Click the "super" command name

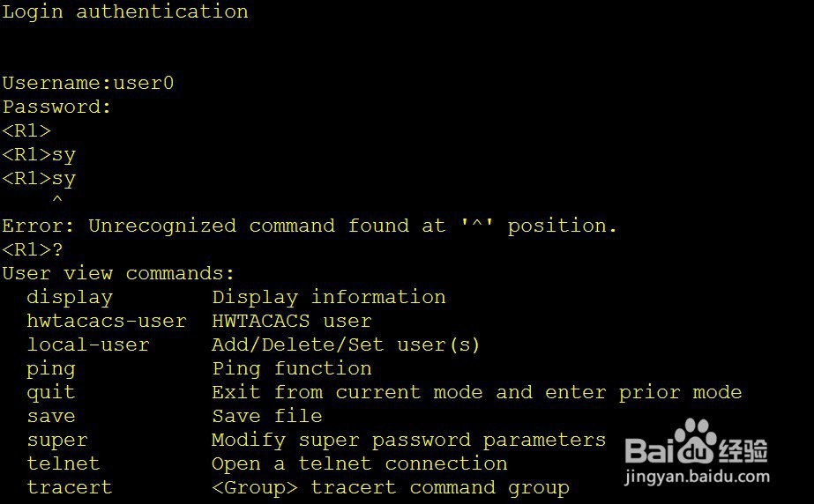(x=57, y=440)
